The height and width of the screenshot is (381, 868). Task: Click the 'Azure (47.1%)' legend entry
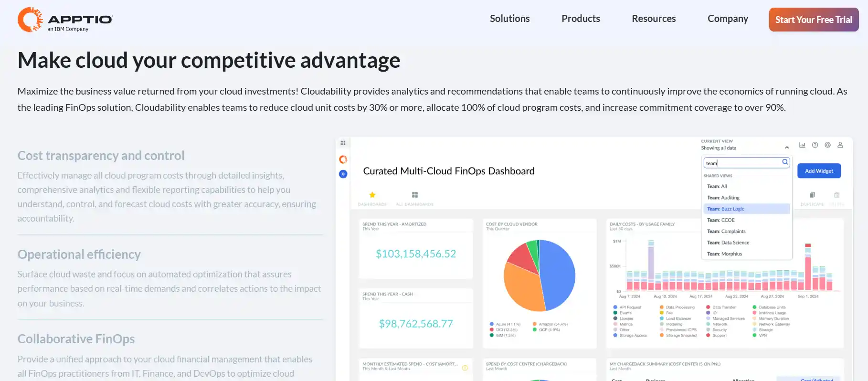pyautogui.click(x=505, y=324)
